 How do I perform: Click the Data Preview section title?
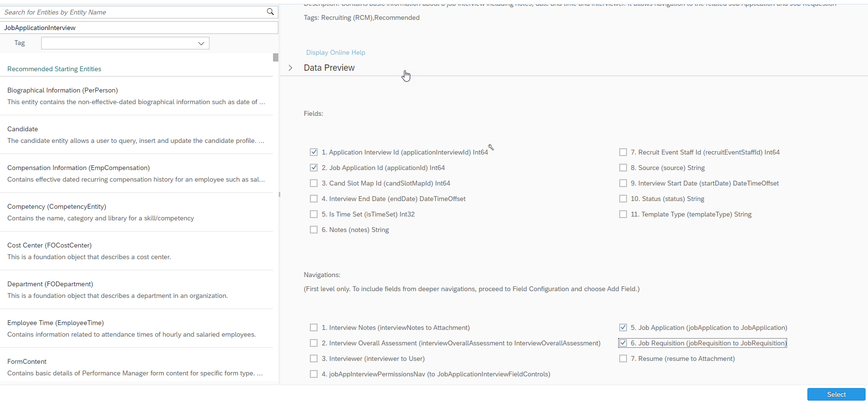[x=329, y=68]
